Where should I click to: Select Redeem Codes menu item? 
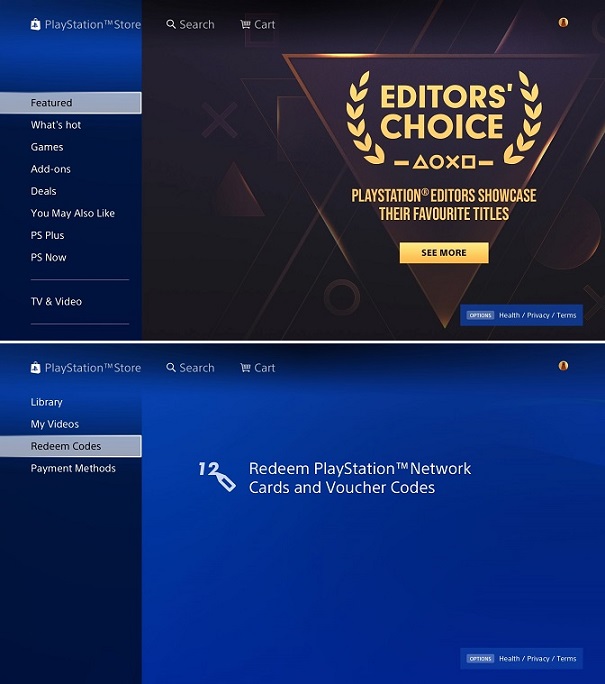pyautogui.click(x=71, y=446)
